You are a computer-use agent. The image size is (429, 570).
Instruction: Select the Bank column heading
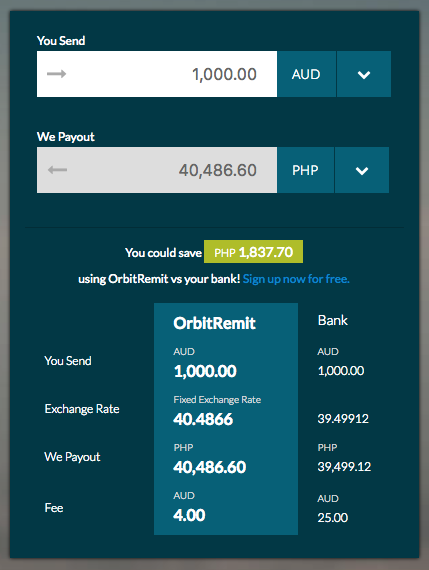333,320
